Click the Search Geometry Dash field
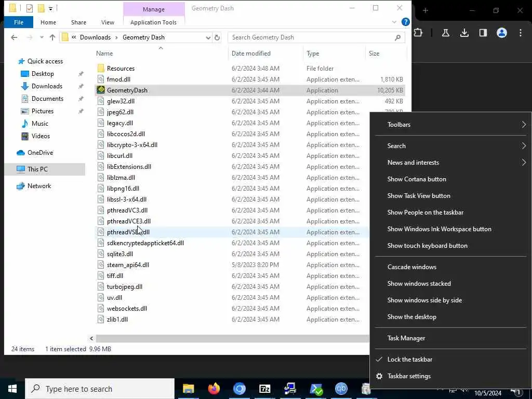The height and width of the screenshot is (399, 532). point(316,37)
